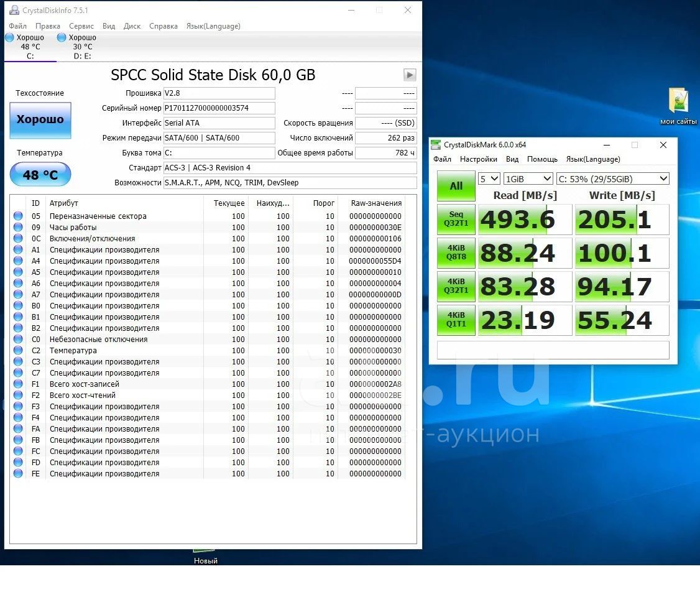Click the All benchmark button
This screenshot has width=700, height=597.
coord(456,186)
